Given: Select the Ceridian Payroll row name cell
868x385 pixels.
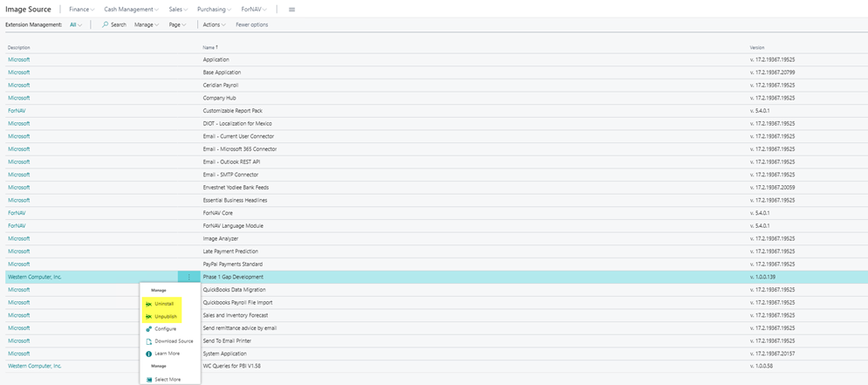Looking at the screenshot, I should pos(221,86).
